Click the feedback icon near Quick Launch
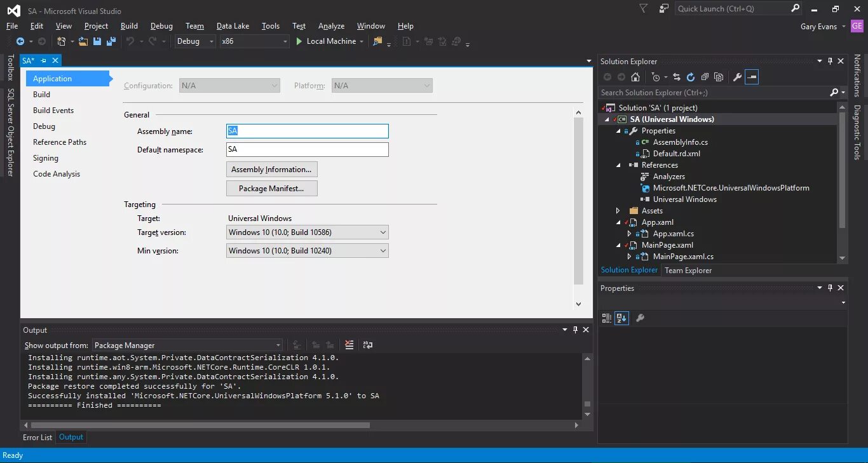Viewport: 868px width, 463px height. pos(664,9)
